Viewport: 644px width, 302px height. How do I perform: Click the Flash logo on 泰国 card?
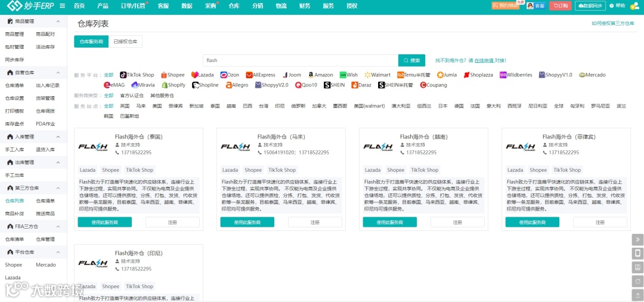(93, 147)
